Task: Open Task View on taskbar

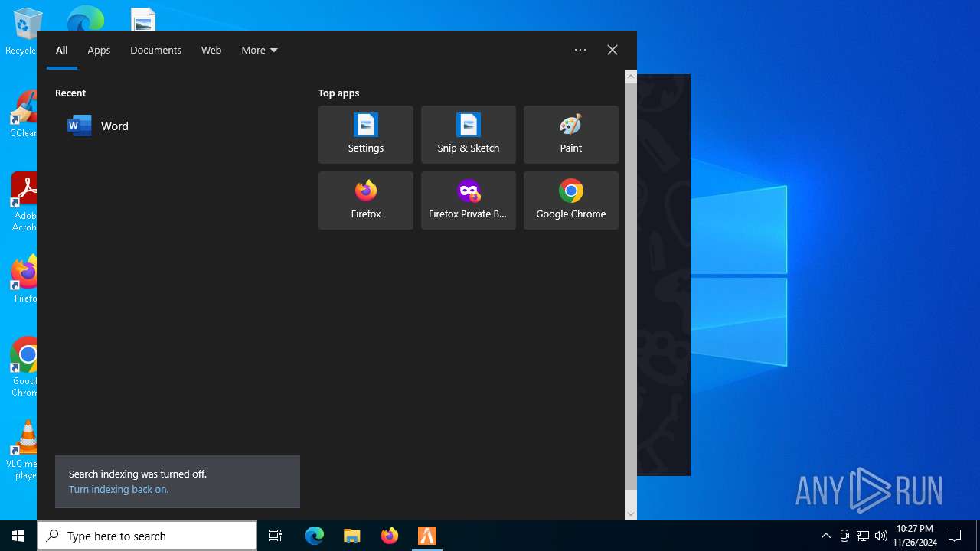Action: point(276,536)
